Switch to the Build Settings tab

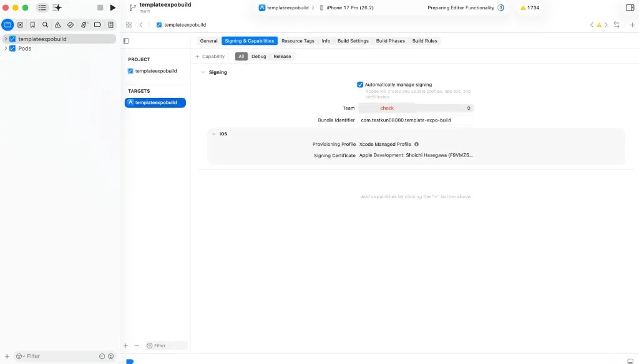353,41
